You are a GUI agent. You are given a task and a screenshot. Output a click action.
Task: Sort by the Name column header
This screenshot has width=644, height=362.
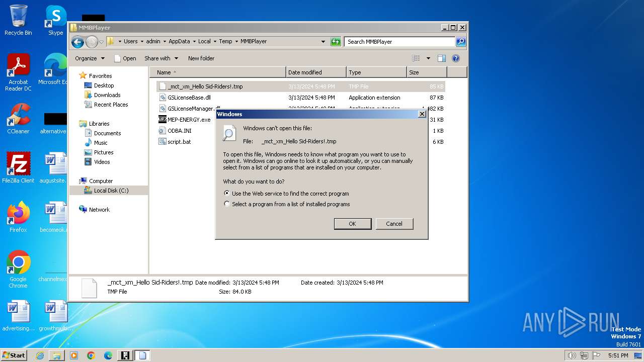coord(217,72)
